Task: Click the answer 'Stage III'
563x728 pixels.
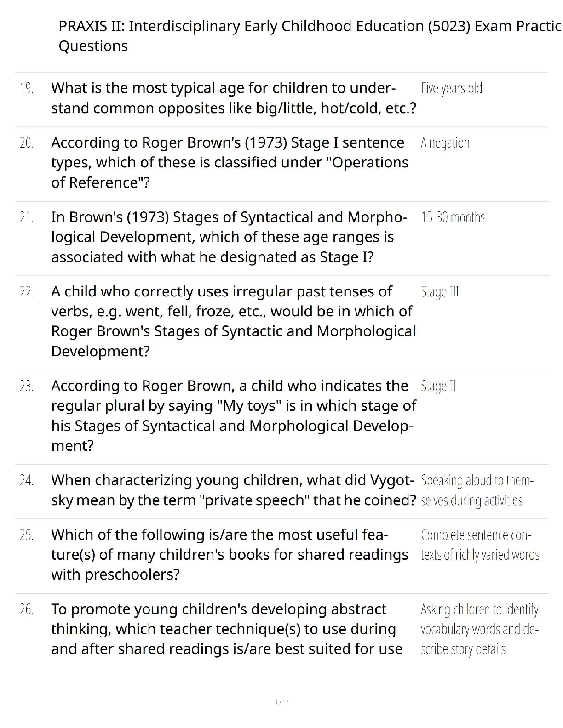Action: 440,292
